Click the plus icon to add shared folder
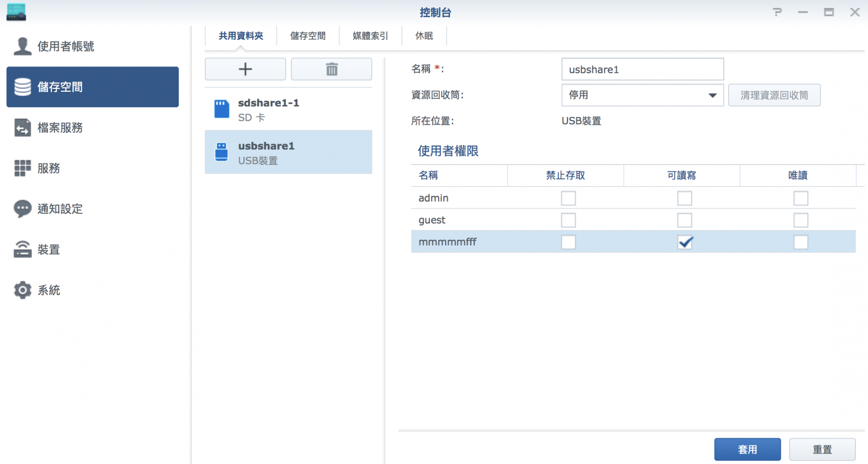 [245, 69]
